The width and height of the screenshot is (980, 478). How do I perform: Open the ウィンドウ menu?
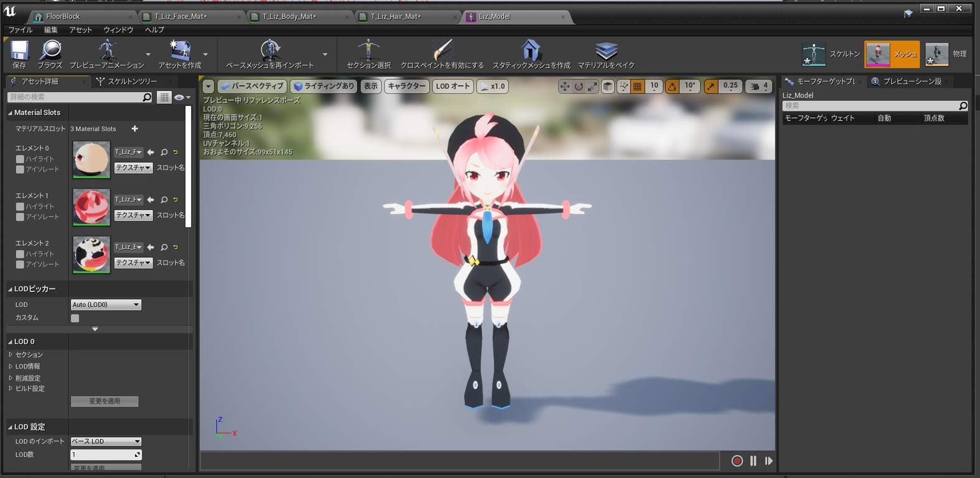pyautogui.click(x=118, y=30)
